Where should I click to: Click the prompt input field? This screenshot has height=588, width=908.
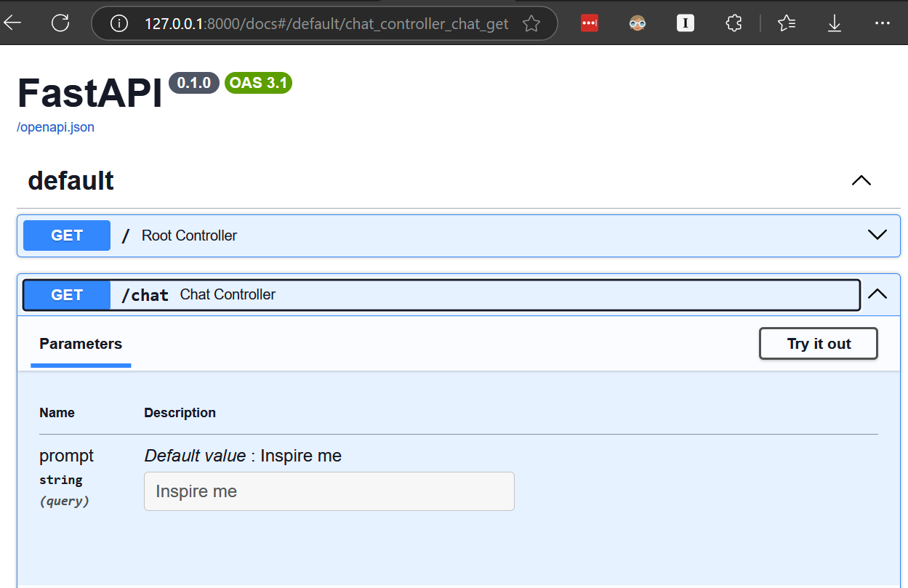329,491
